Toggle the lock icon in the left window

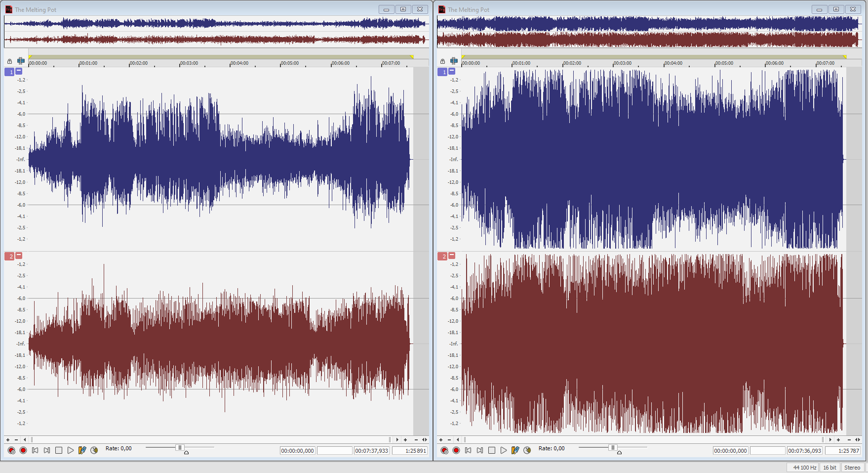coord(9,61)
